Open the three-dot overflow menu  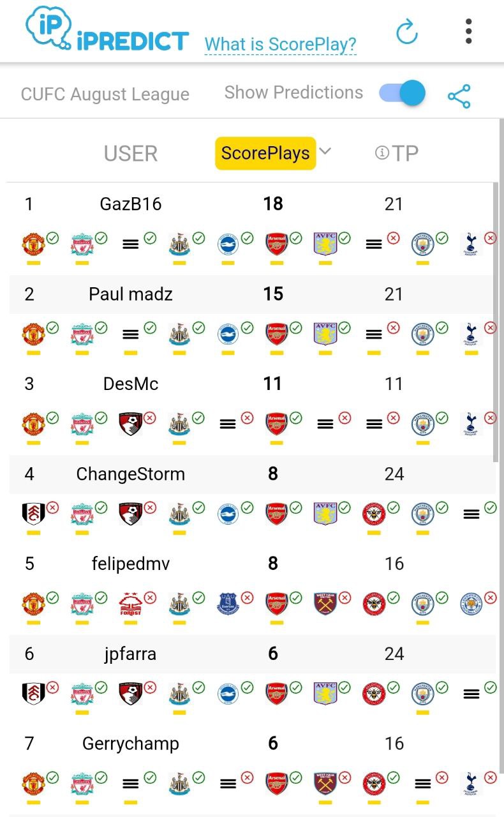coord(469,31)
